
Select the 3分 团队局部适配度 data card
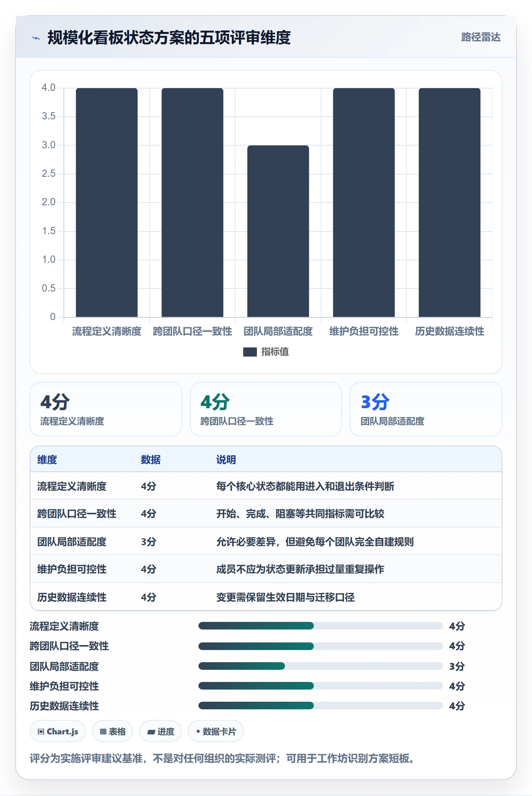pyautogui.click(x=426, y=409)
